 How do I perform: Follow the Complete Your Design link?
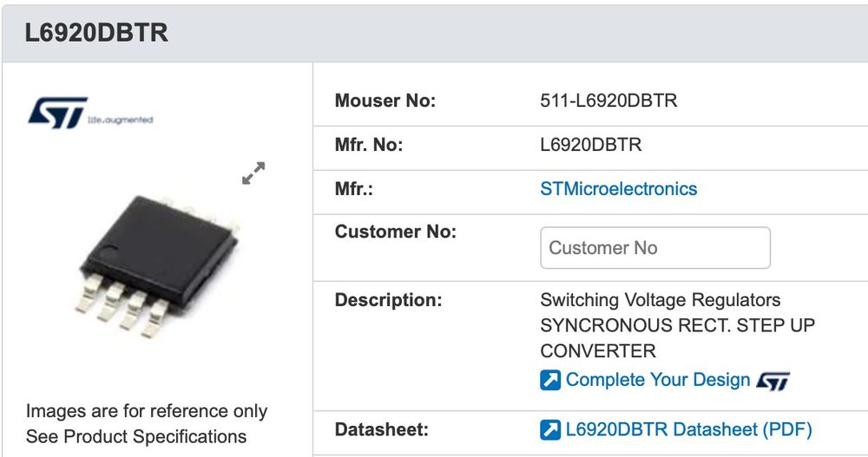pyautogui.click(x=657, y=380)
